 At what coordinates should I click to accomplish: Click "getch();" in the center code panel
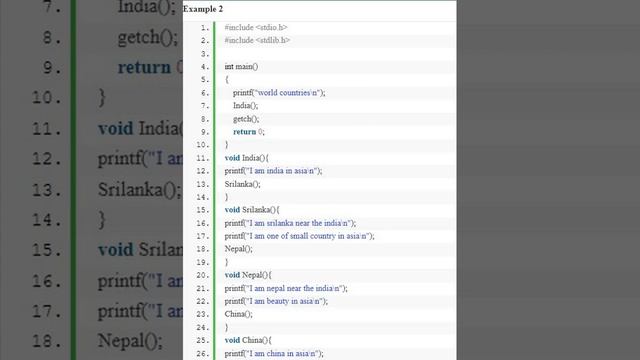(246, 119)
